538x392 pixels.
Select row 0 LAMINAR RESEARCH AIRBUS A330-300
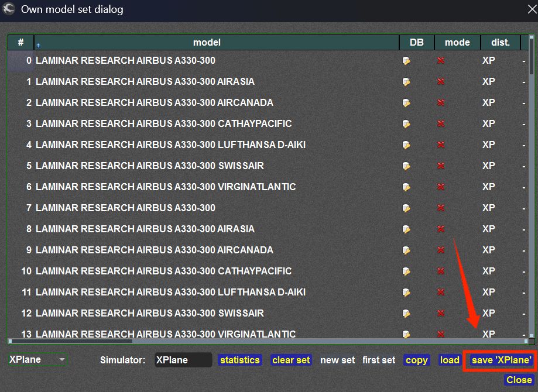(x=125, y=61)
